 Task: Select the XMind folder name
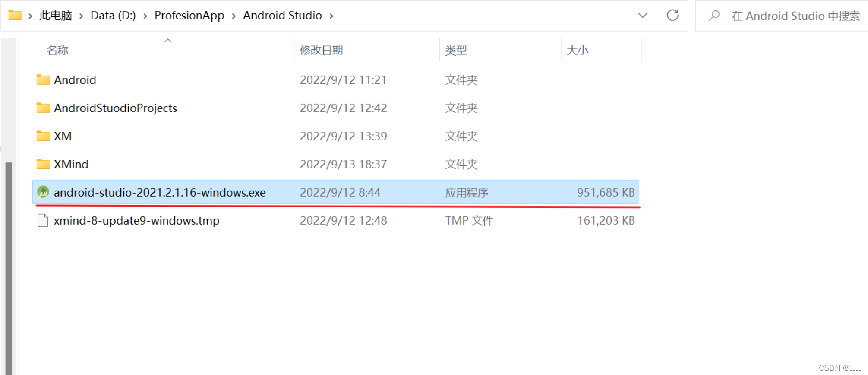pyautogui.click(x=71, y=165)
